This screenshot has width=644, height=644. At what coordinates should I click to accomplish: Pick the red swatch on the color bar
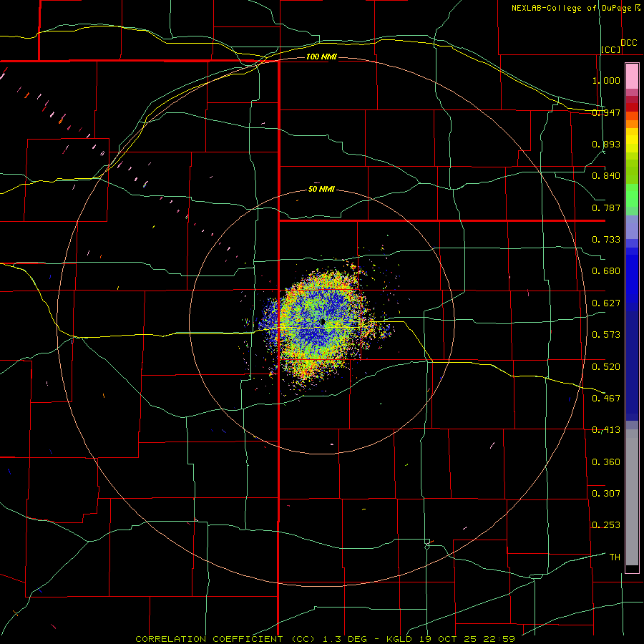[632, 107]
